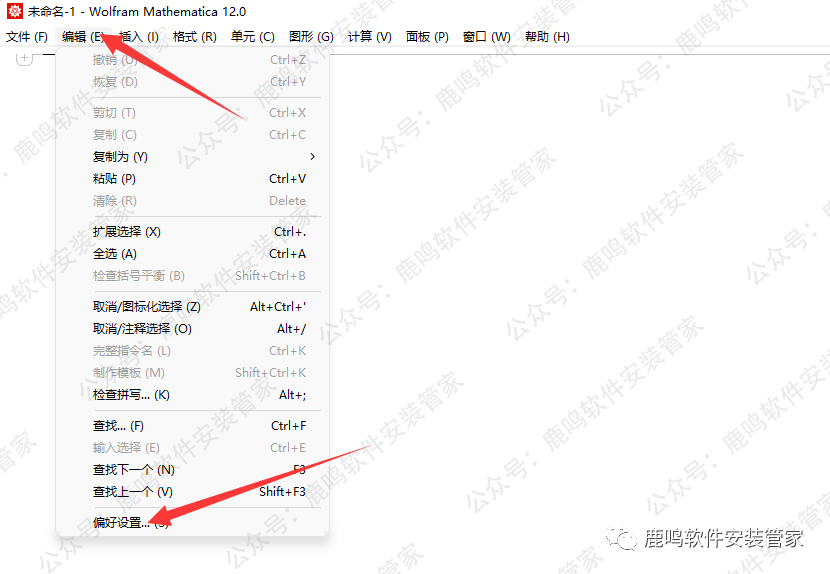Open 偏好设置... preferences
830x574 pixels.
click(193, 523)
